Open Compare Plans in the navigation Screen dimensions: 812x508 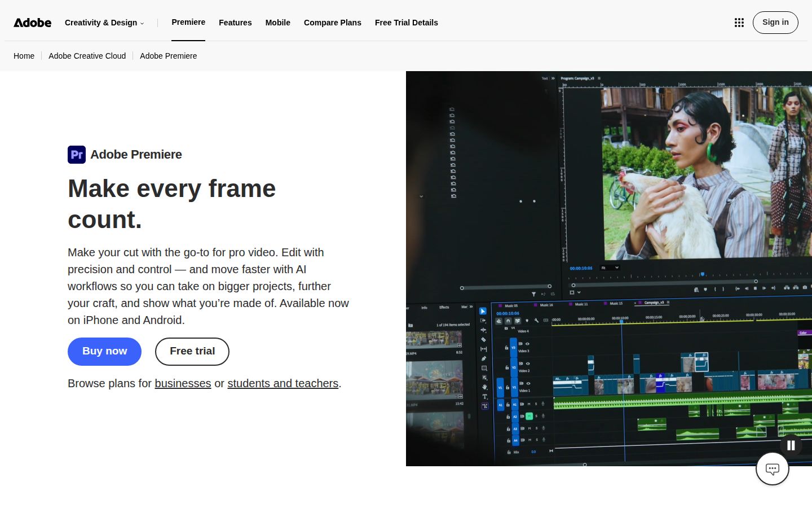[x=333, y=23]
